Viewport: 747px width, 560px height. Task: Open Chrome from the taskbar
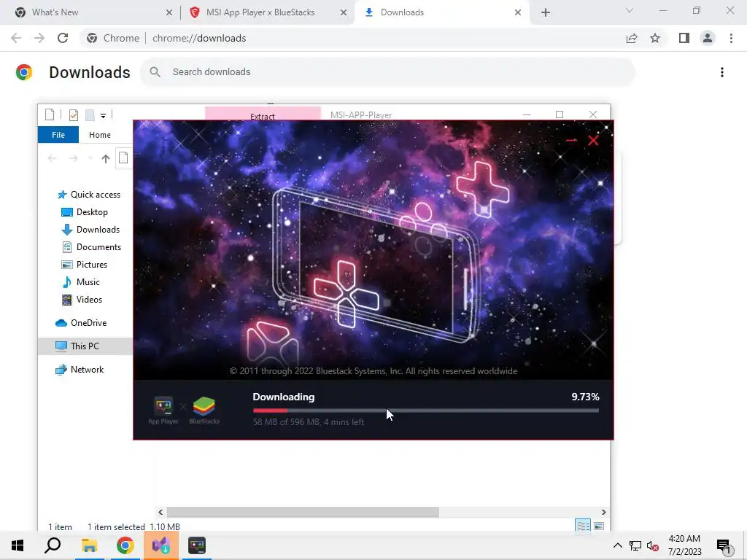click(125, 545)
